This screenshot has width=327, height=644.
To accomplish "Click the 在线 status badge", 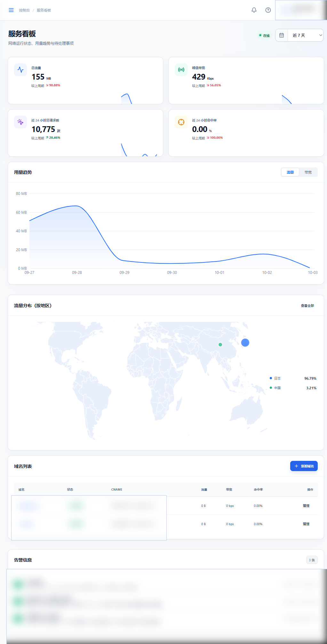I will point(264,35).
